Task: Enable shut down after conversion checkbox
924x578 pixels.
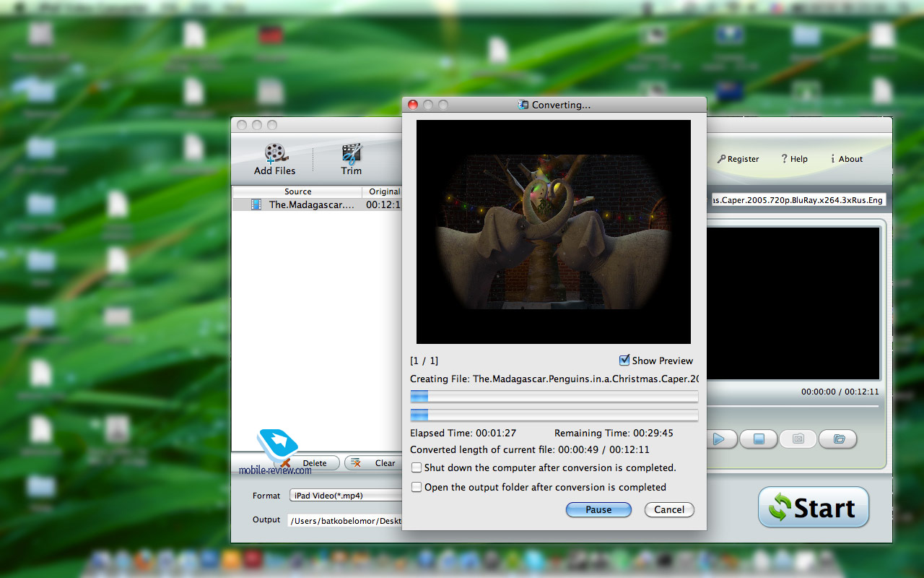Action: pyautogui.click(x=417, y=467)
